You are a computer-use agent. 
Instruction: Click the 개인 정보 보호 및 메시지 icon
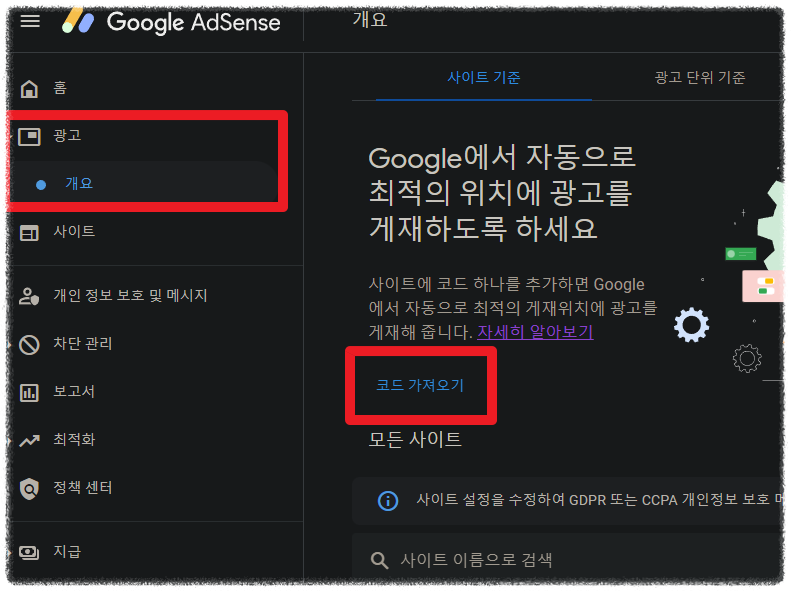click(x=29, y=296)
